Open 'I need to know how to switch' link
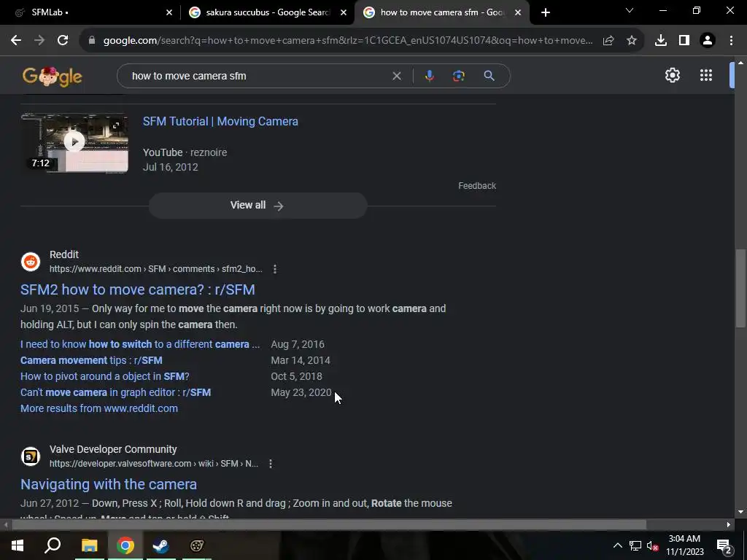The height and width of the screenshot is (560, 747). coord(140,344)
